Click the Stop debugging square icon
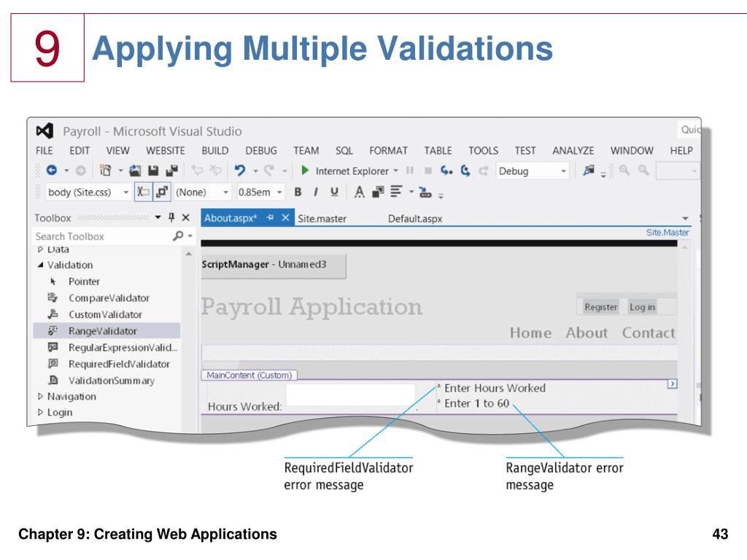Screen dimensions: 747x560 427,171
